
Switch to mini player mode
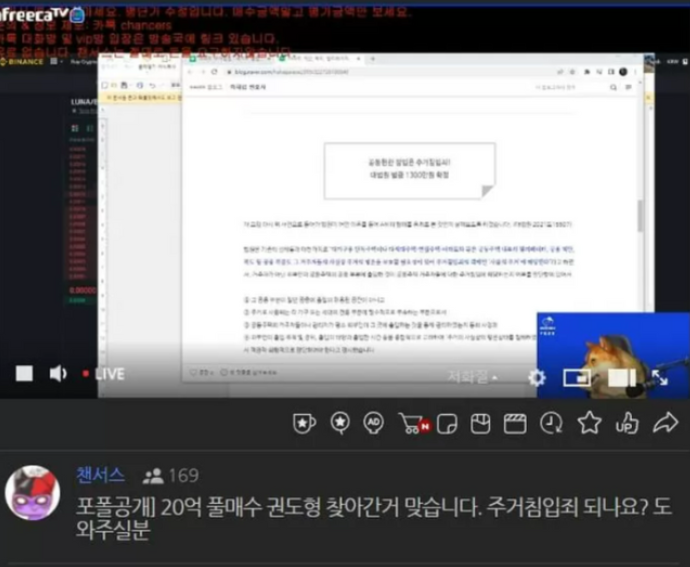[577, 378]
